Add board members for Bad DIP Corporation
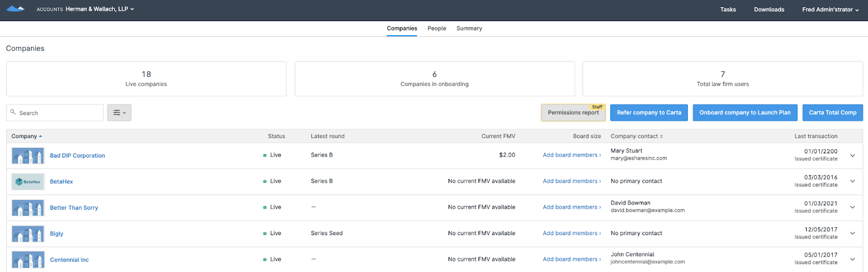 572,155
